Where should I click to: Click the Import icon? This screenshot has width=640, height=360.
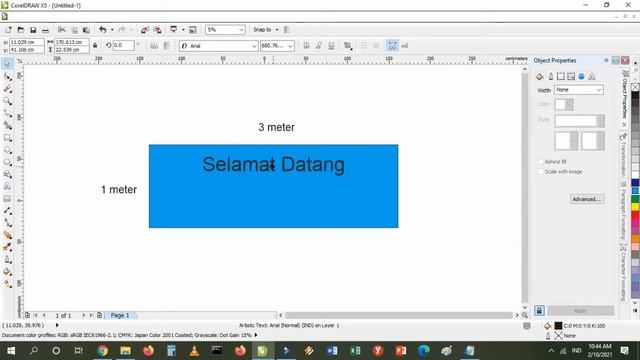point(145,30)
